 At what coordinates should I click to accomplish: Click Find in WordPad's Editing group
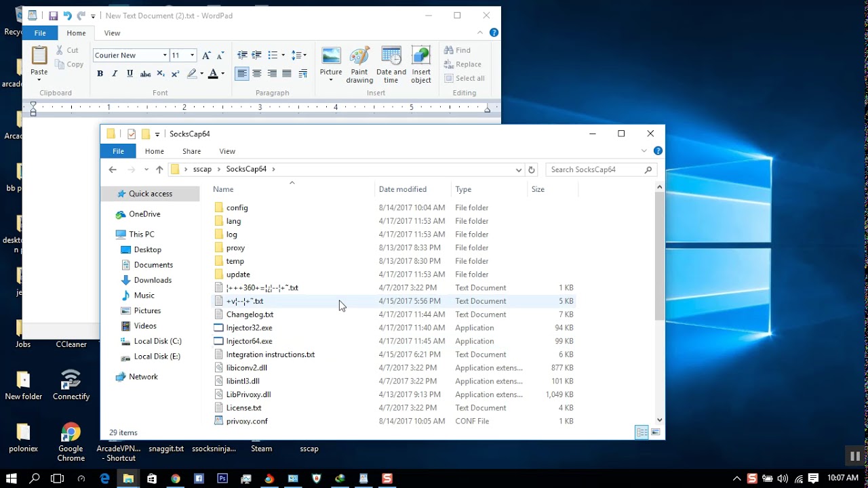tap(457, 50)
